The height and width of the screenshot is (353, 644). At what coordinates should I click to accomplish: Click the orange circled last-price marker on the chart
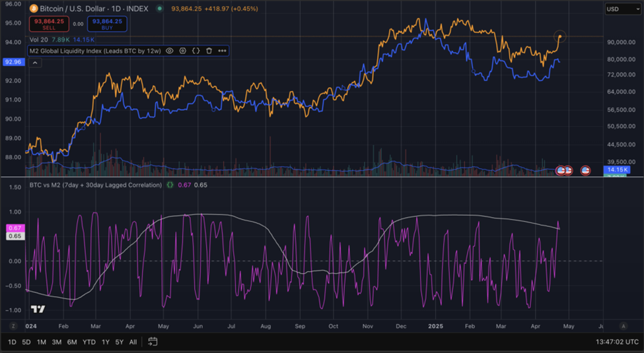[x=560, y=36]
